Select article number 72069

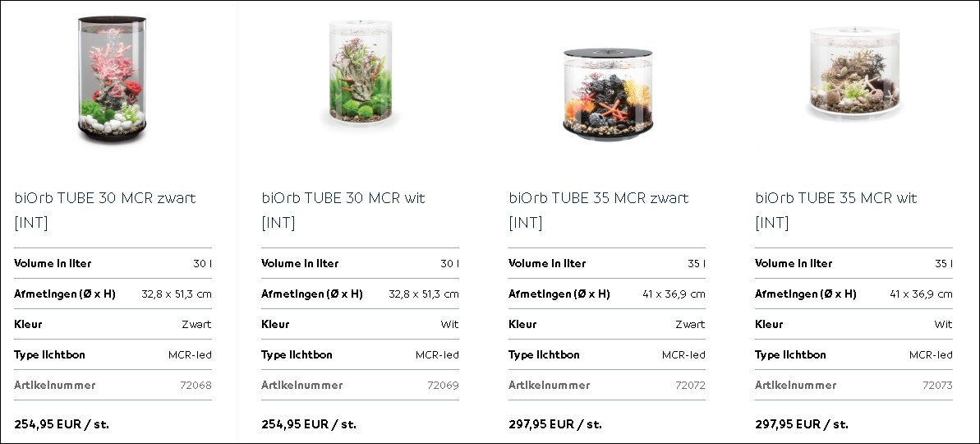point(443,386)
